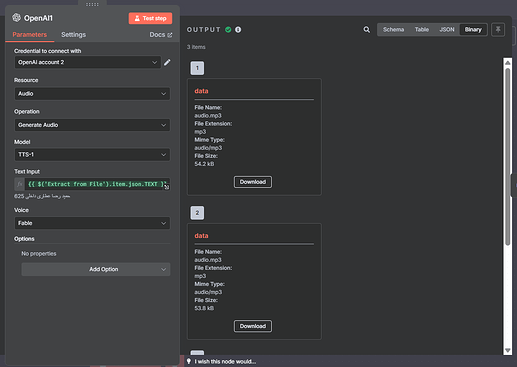This screenshot has height=367, width=517.
Task: Click the green success checkmark icon
Action: [x=228, y=30]
